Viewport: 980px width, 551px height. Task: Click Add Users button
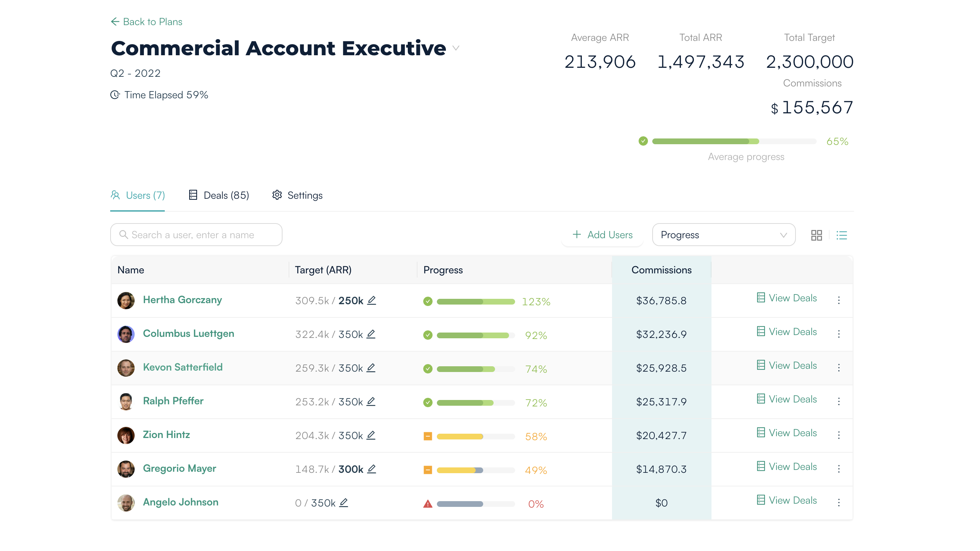[x=603, y=235]
